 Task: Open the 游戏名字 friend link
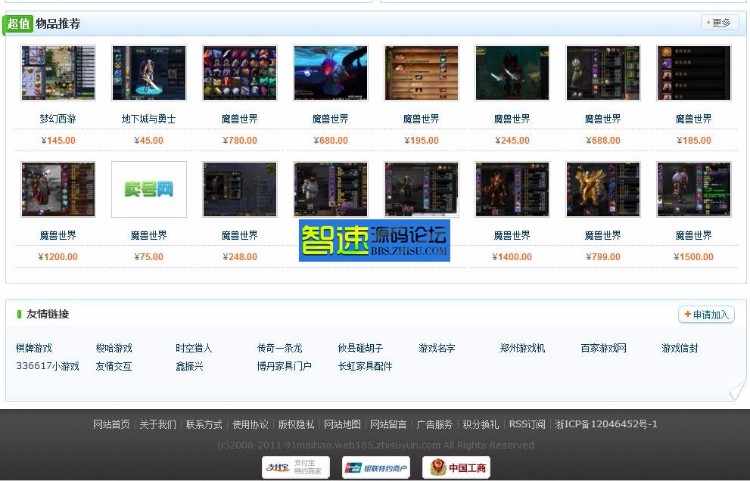click(x=437, y=348)
